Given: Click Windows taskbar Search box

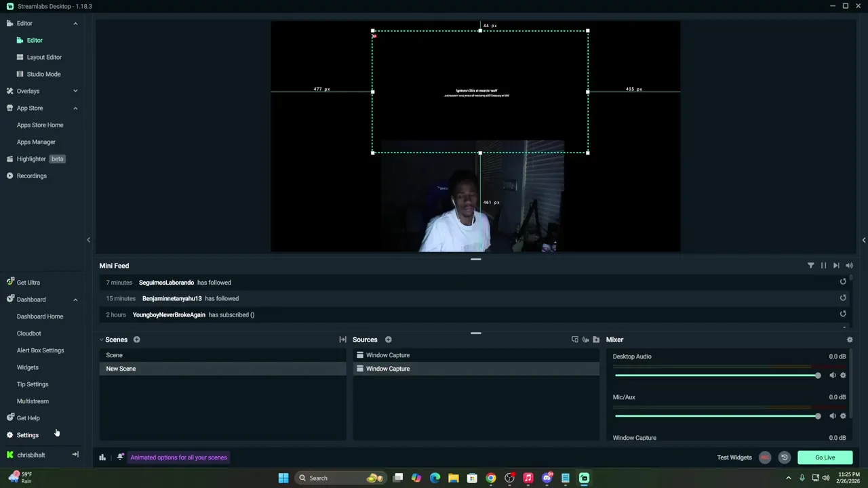Looking at the screenshot, I should [340, 478].
